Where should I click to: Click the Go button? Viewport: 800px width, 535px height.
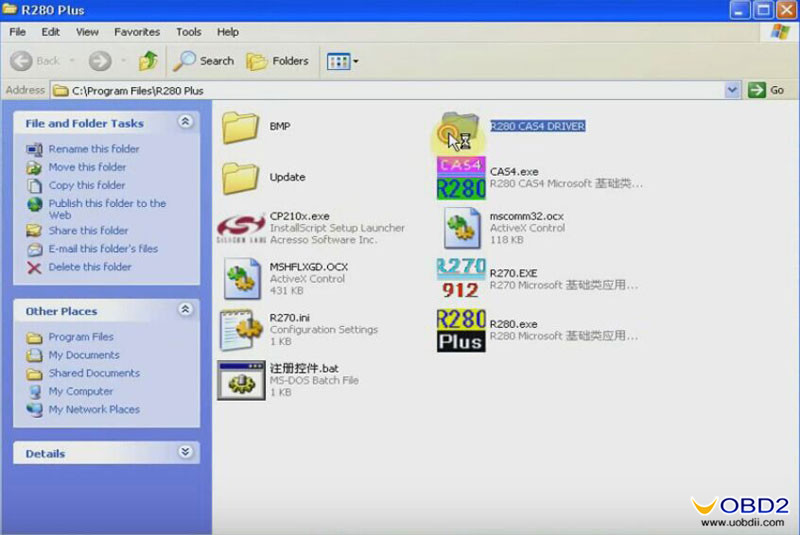tap(766, 90)
